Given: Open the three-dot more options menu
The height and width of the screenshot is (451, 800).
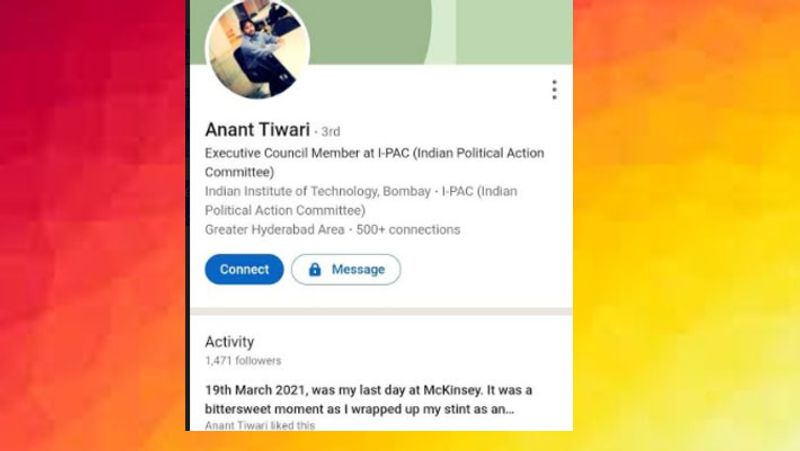Looking at the screenshot, I should [553, 90].
